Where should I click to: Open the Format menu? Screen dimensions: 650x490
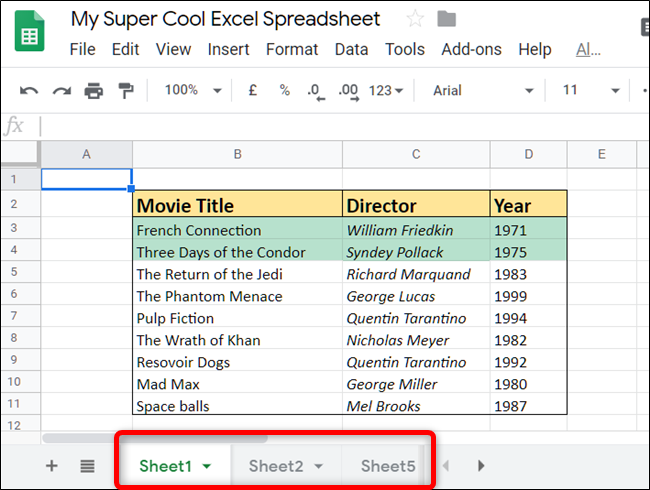(292, 49)
